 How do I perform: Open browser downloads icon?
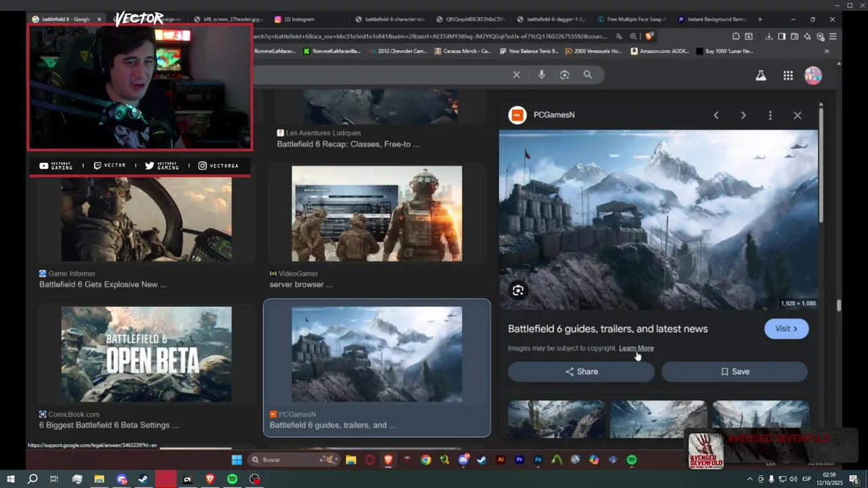pyautogui.click(x=770, y=37)
